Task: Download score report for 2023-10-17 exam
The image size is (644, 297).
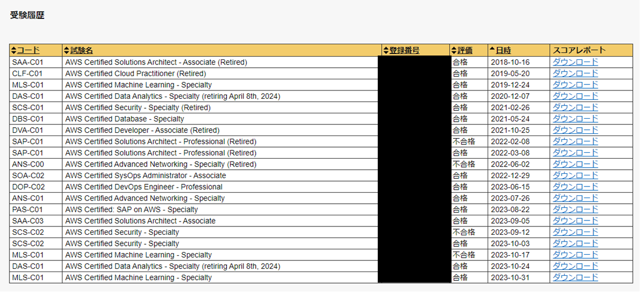Action: coord(575,255)
